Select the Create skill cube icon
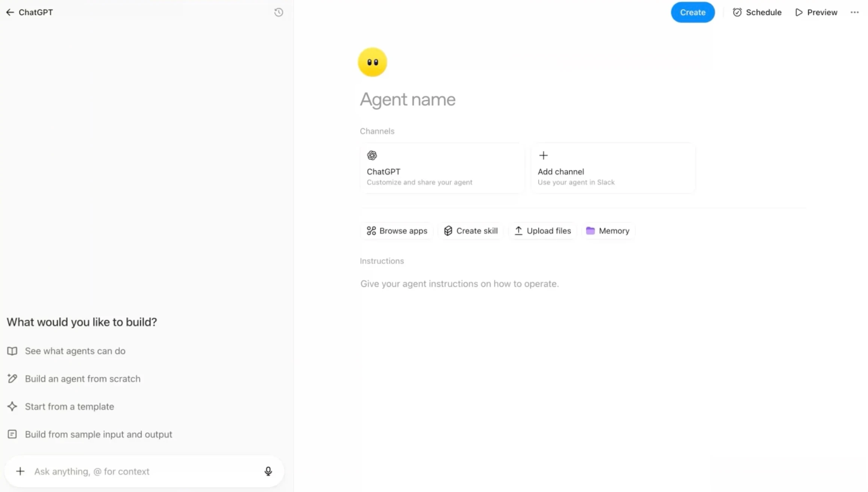Viewport: 868px width, 492px height. tap(448, 231)
